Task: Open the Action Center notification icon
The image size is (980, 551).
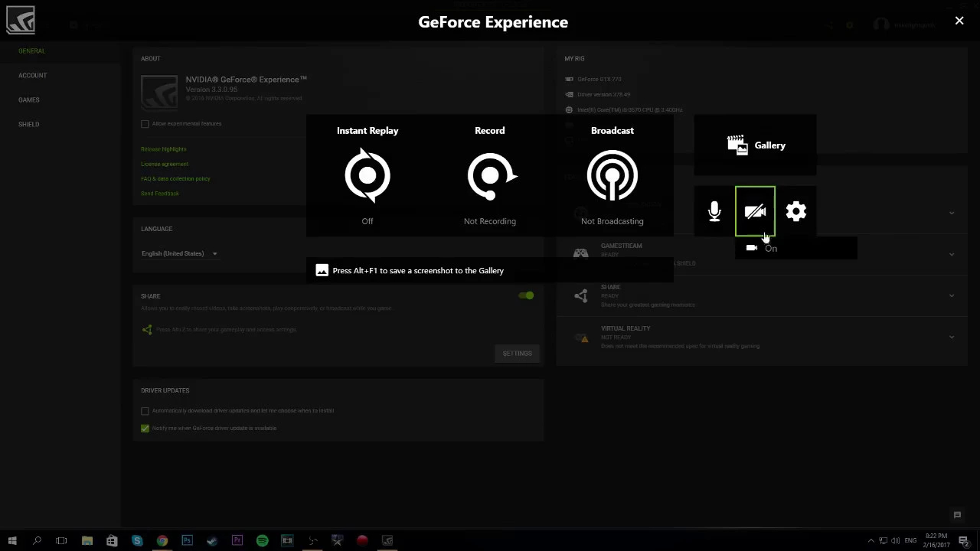Action: tap(963, 540)
